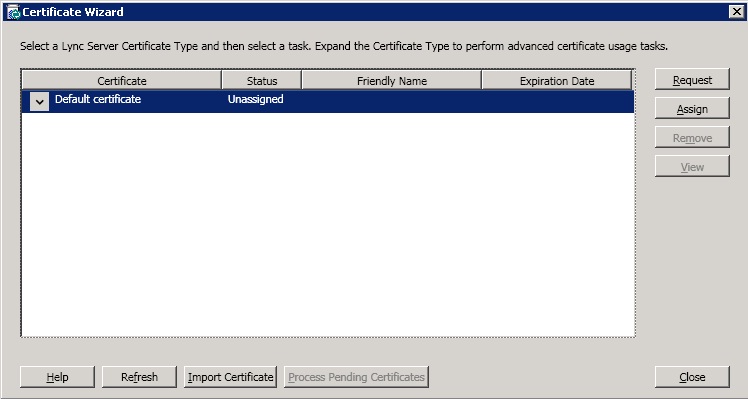Select the Default certificate row

(x=328, y=102)
